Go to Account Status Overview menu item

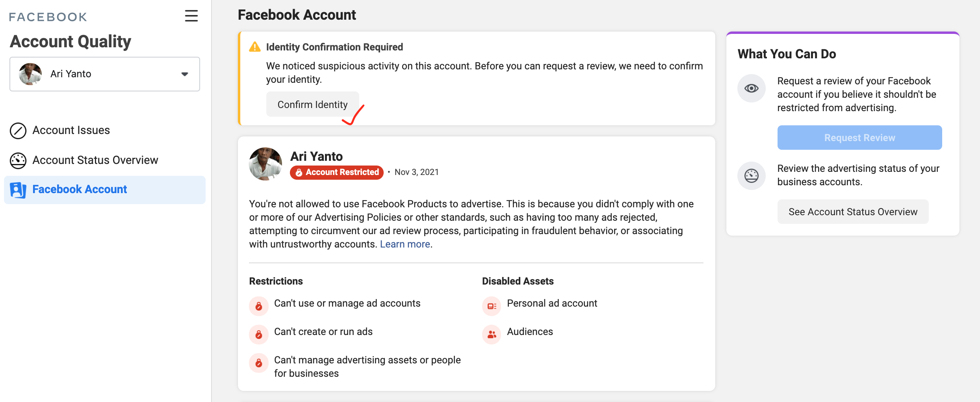[95, 160]
